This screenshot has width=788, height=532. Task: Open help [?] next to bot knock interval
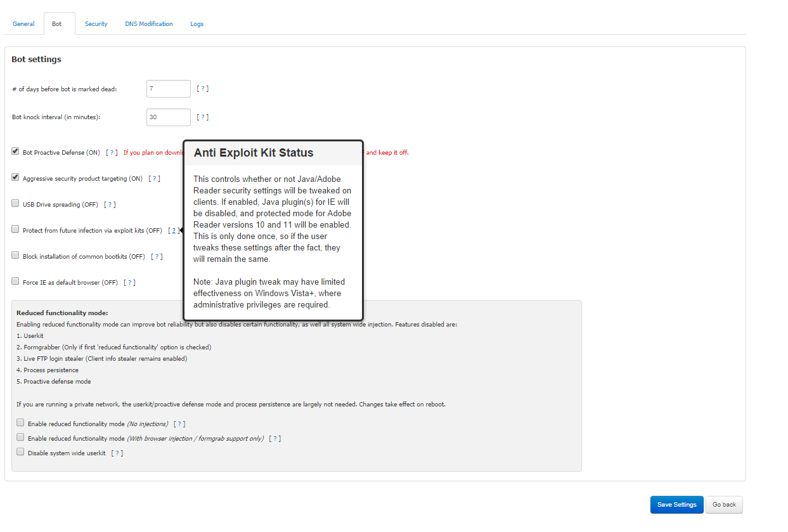click(x=203, y=117)
